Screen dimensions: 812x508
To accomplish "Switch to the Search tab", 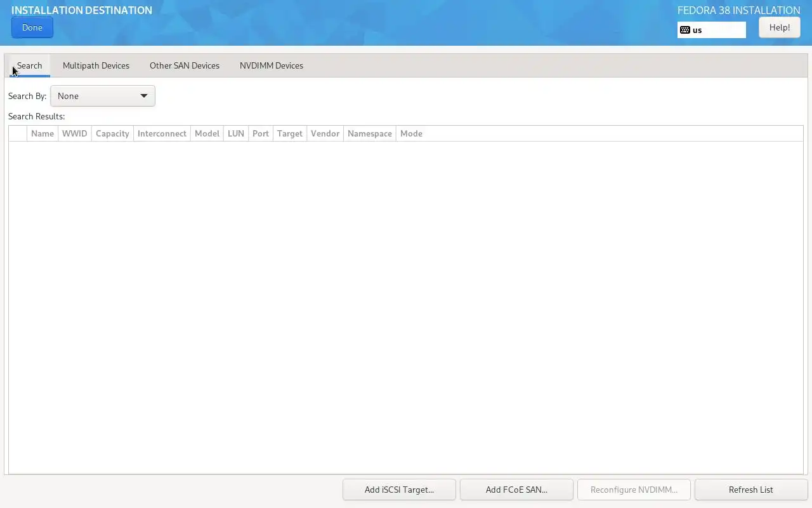I will coord(29,65).
